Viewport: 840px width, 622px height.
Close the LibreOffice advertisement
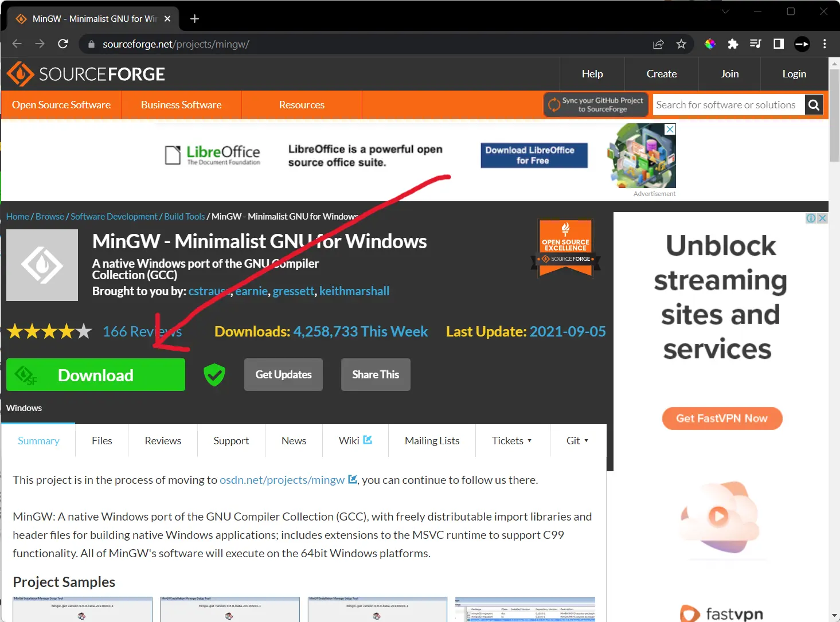coord(670,129)
